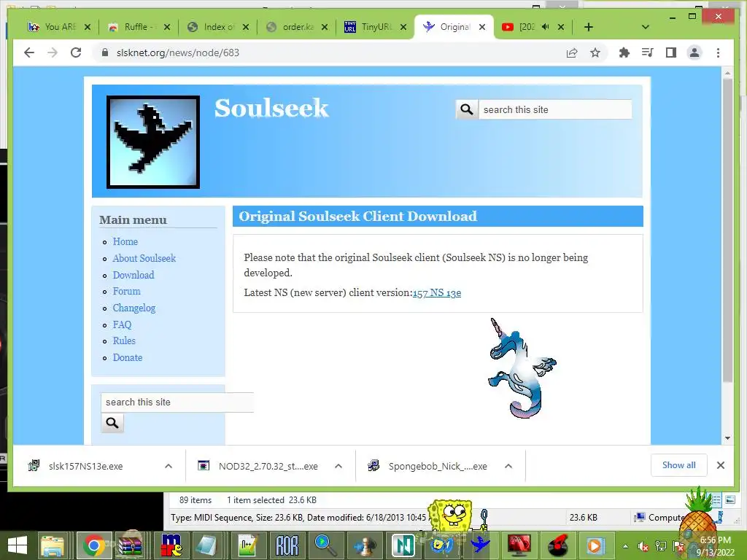The height and width of the screenshot is (560, 747).
Task: Click Show all downloads button
Action: click(678, 465)
